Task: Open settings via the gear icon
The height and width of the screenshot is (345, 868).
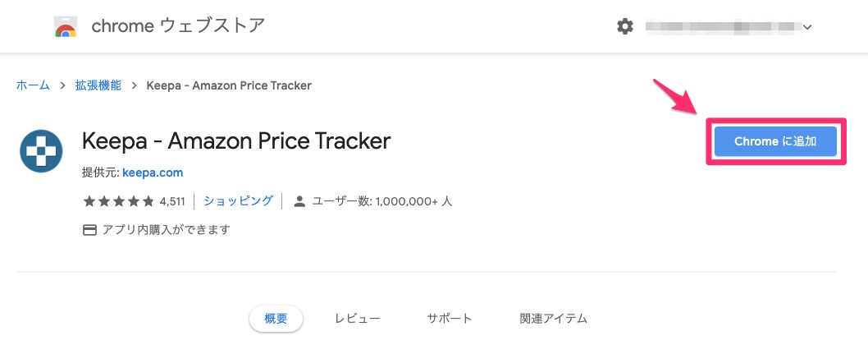Action: click(x=625, y=26)
